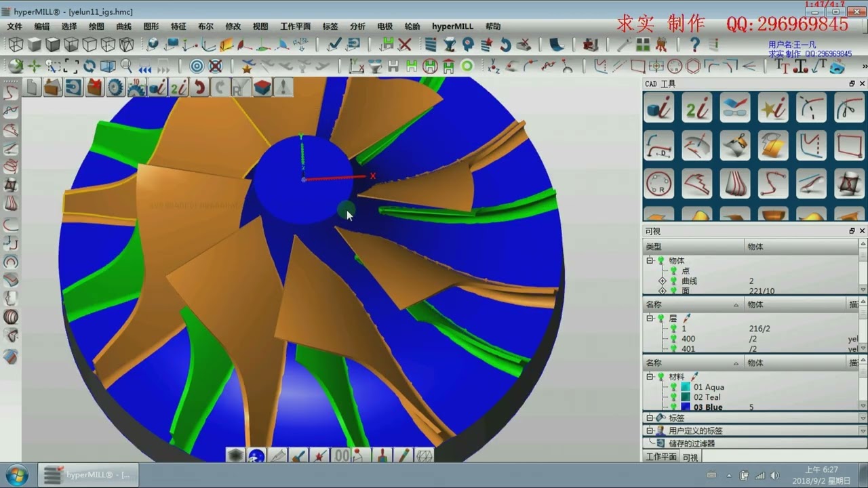The height and width of the screenshot is (488, 868).
Task: Click the TT text tool icon
Action: [x=783, y=66]
